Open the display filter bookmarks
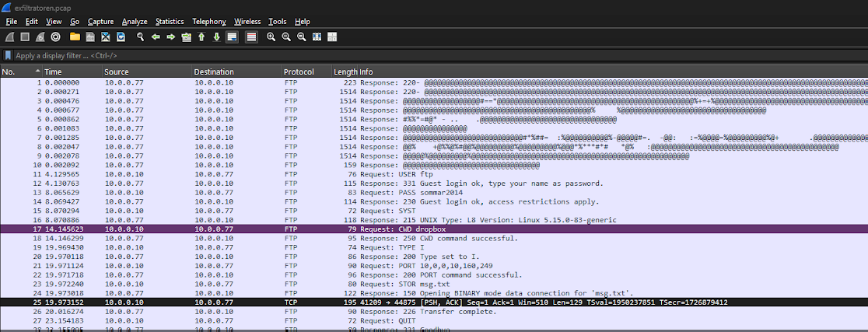The width and height of the screenshot is (868, 332). [9, 55]
